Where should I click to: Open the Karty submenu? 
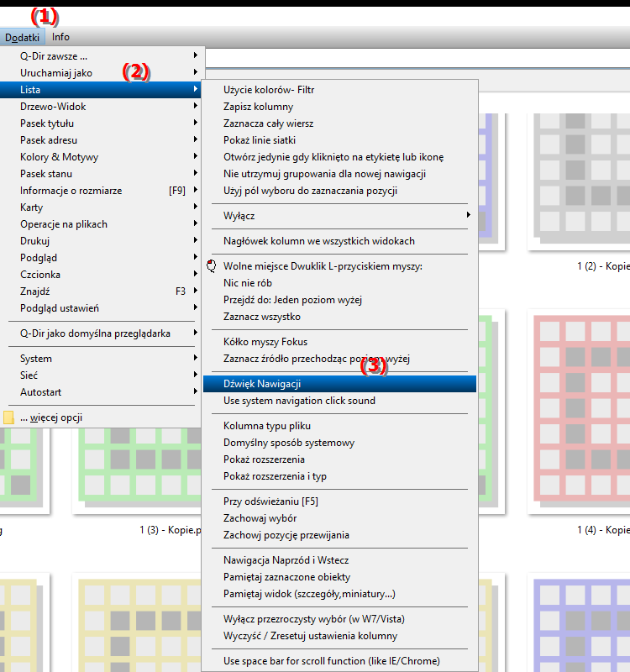(102, 207)
